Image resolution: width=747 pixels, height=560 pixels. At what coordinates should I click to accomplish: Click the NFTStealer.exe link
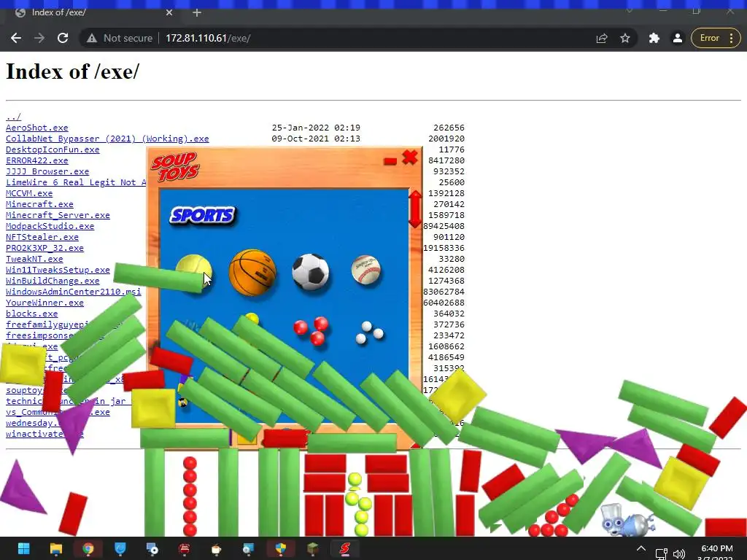tap(42, 237)
